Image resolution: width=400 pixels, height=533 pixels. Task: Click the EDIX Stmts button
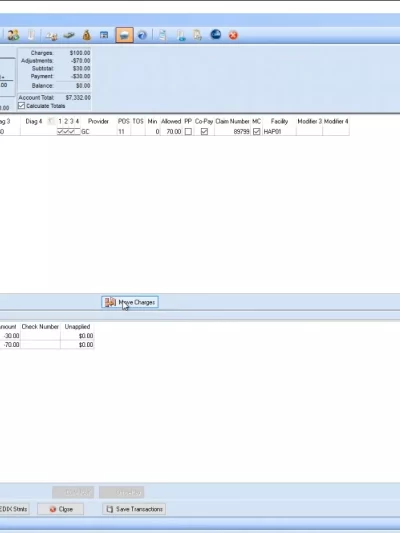14,509
